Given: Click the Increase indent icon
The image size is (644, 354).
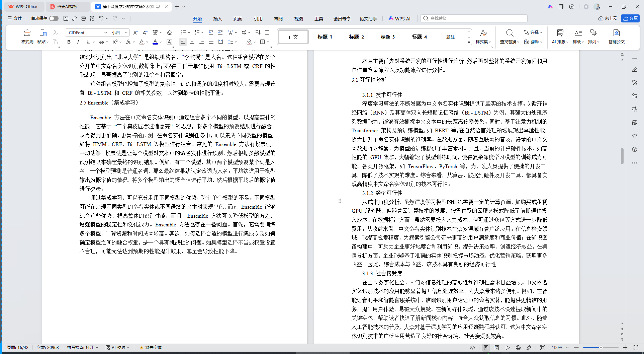Looking at the screenshot, I should 220,32.
